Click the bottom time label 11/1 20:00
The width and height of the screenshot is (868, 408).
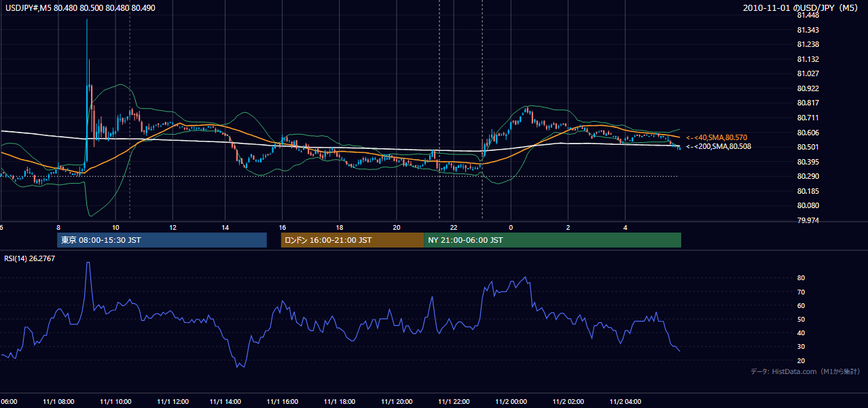(x=397, y=402)
